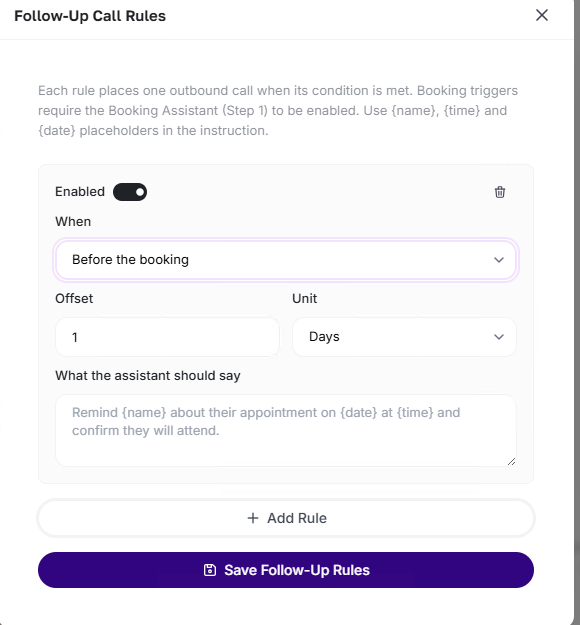Screen dimensions: 580x625
Task: Disable the rule with the Enabled toggle
Action: pyautogui.click(x=130, y=192)
